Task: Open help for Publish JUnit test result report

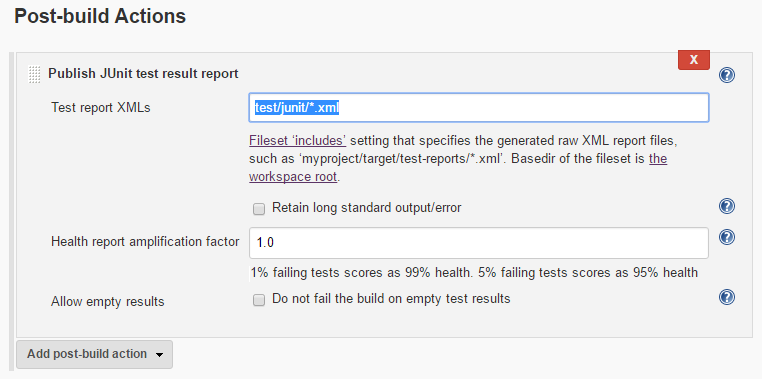Action: coord(727,75)
